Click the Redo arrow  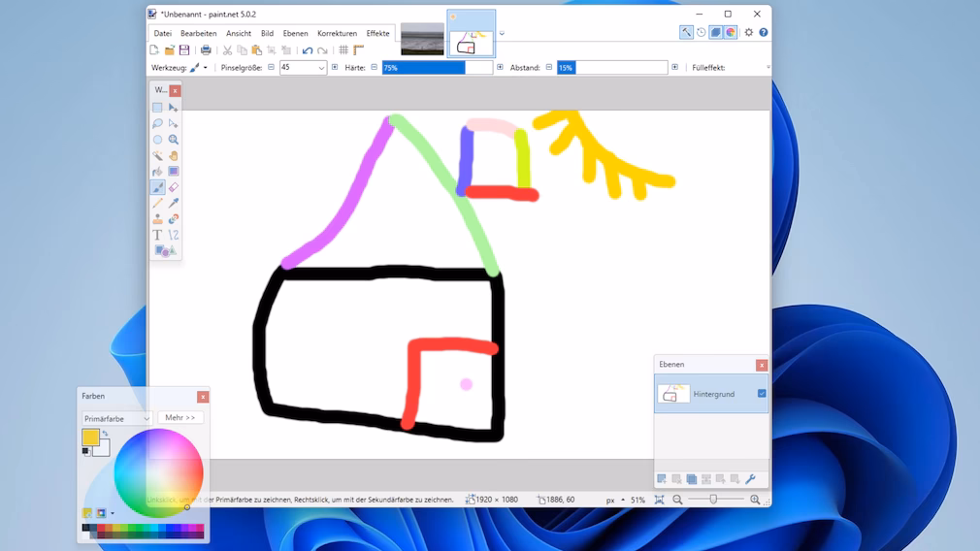click(x=322, y=50)
